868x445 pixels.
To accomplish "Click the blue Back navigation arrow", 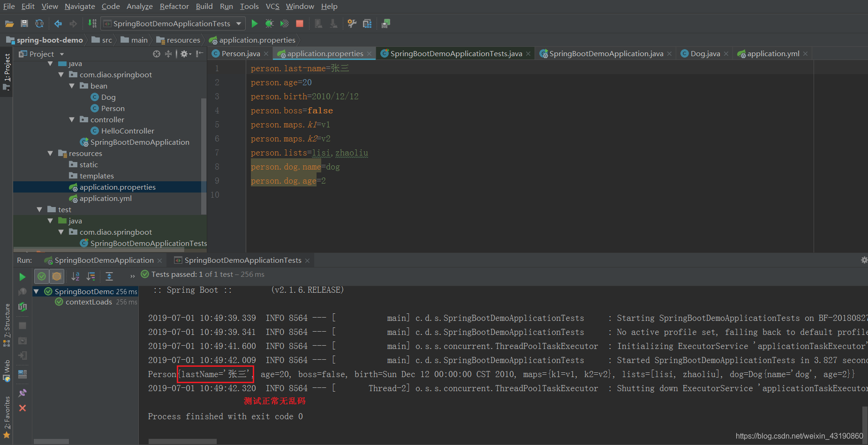I will pyautogui.click(x=58, y=23).
